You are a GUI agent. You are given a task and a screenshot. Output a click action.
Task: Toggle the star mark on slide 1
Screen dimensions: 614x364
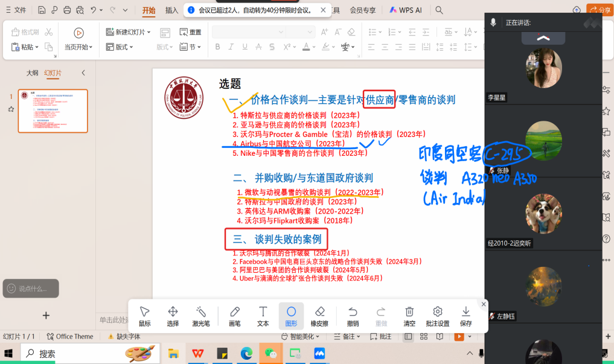pos(11,109)
